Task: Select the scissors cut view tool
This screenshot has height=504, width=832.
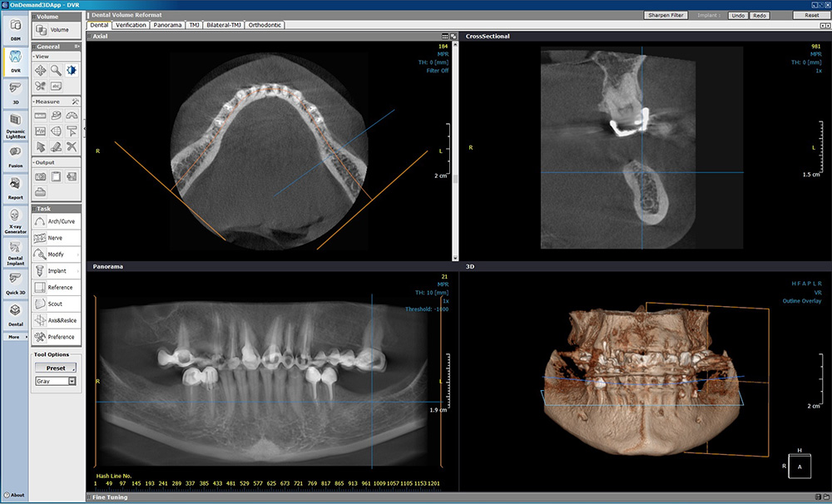Action: 40,86
